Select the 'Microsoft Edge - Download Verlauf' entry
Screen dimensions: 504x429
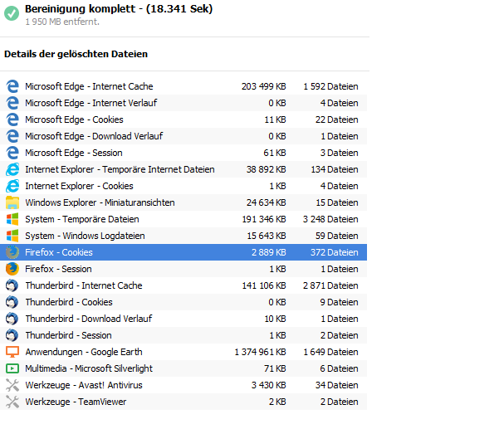[183, 136]
